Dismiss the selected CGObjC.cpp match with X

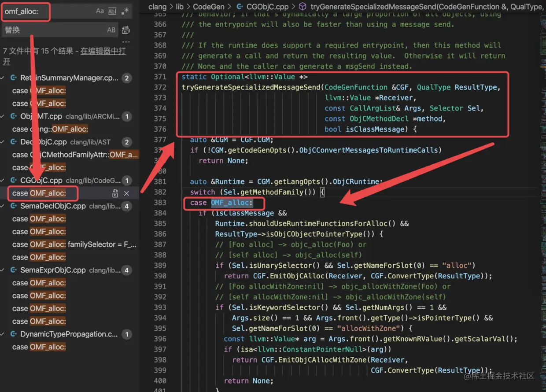click(126, 193)
